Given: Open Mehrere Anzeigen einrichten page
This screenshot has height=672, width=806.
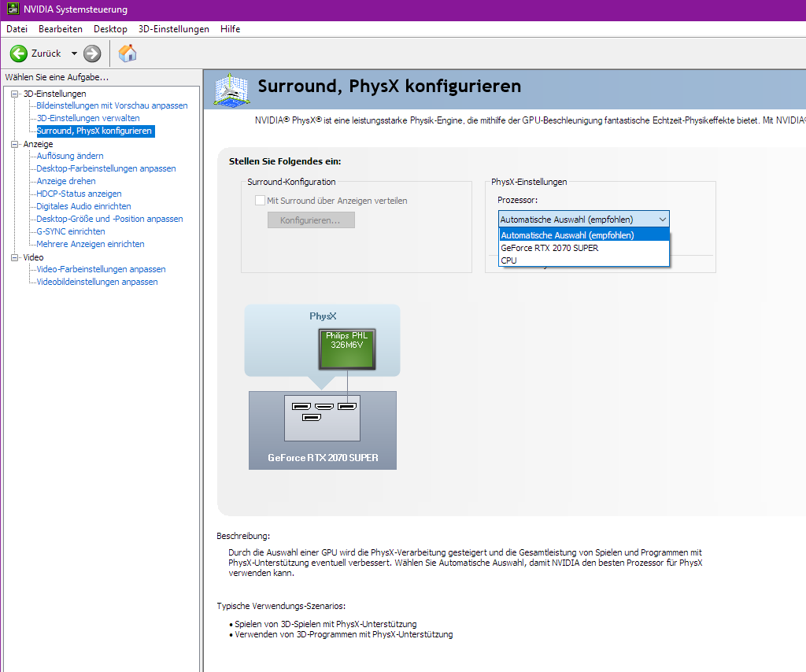Looking at the screenshot, I should coord(90,244).
